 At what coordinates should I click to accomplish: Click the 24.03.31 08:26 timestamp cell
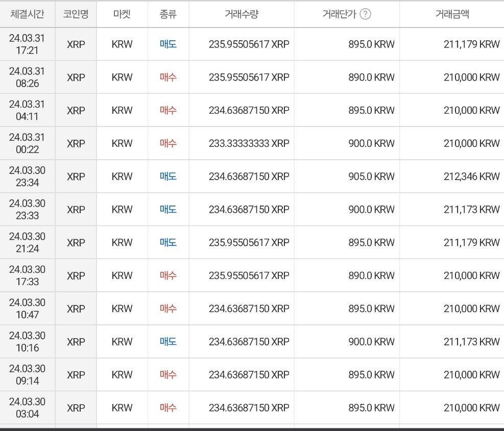point(28,78)
